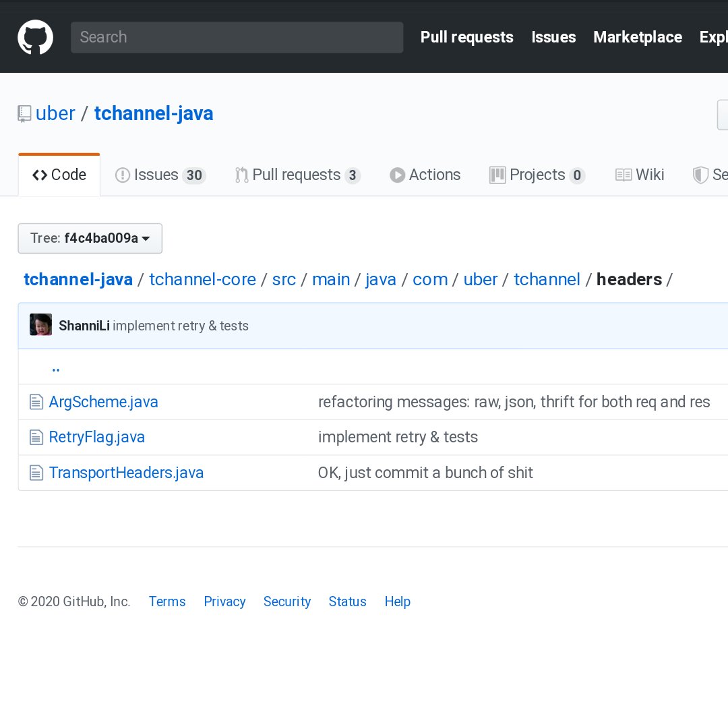This screenshot has width=728, height=706.
Task: Open RetryFlag row's 'implement retry & tests' commit
Action: 398,437
